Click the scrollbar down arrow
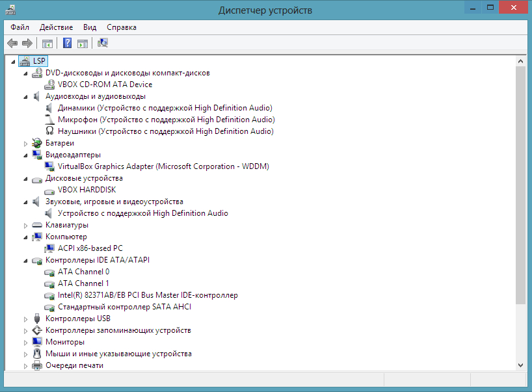This screenshot has width=532, height=392. [520, 365]
